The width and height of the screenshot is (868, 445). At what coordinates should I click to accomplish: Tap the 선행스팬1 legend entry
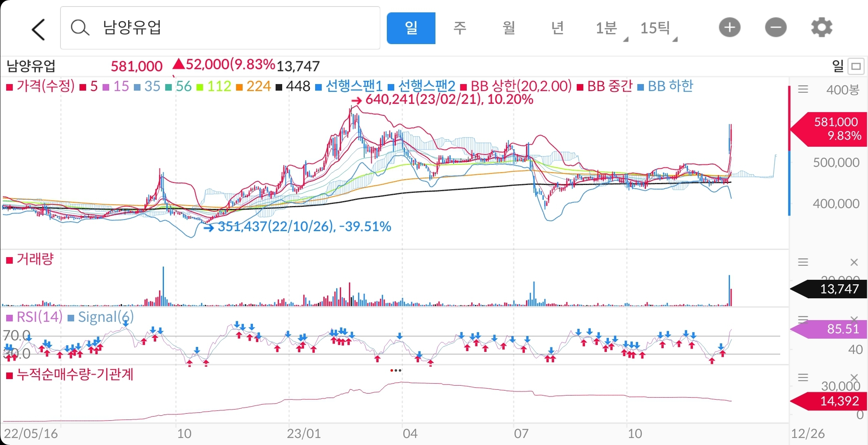pos(349,86)
